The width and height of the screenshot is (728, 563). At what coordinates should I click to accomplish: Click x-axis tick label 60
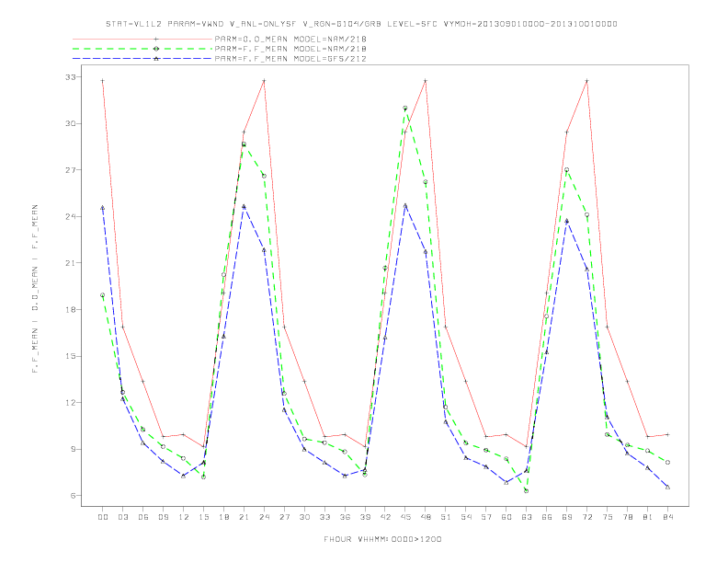click(x=506, y=517)
